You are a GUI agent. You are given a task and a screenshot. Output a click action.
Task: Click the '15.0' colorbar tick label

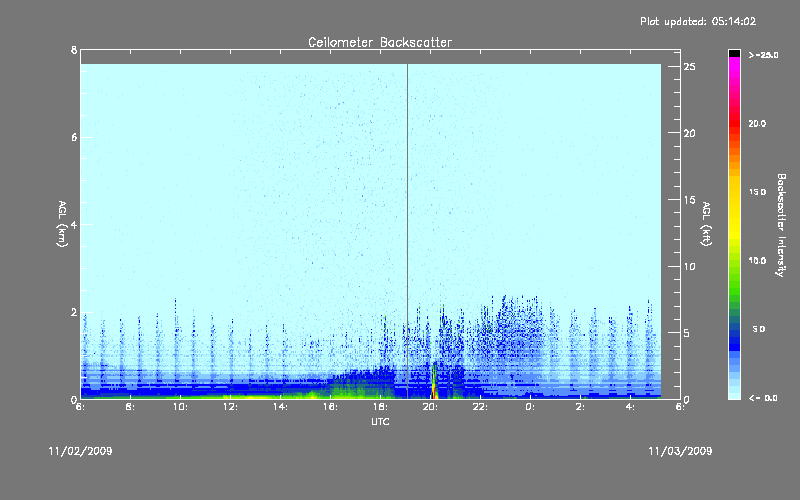pyautogui.click(x=757, y=192)
